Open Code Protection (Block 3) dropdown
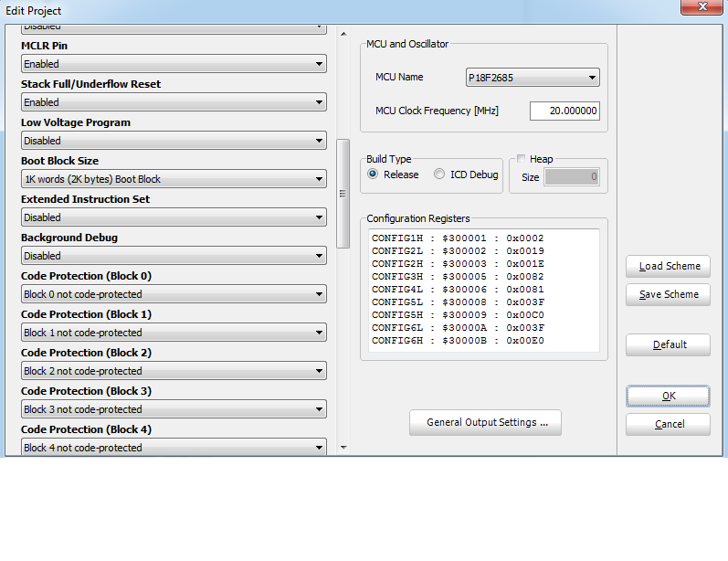This screenshot has height=561, width=728. pos(174,409)
